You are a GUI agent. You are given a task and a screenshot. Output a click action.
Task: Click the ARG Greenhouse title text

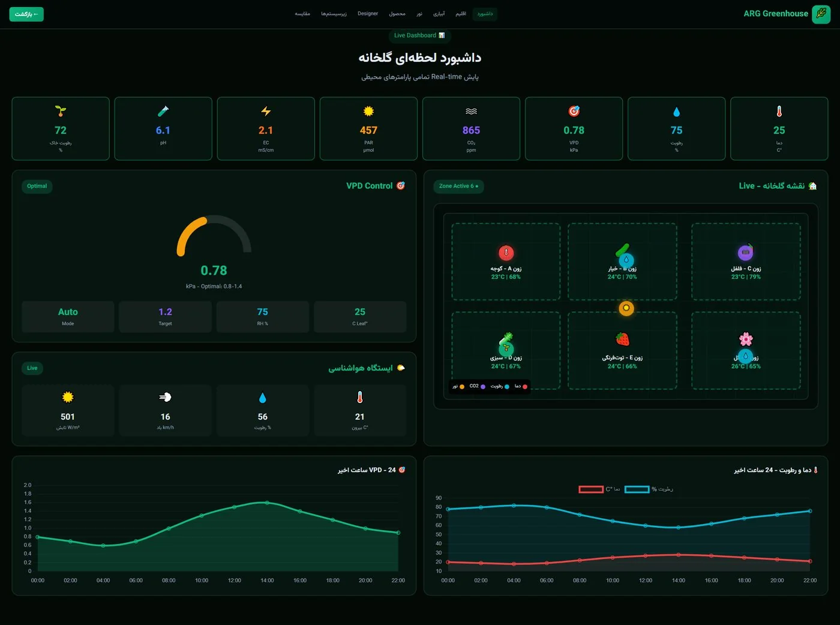pyautogui.click(x=776, y=14)
